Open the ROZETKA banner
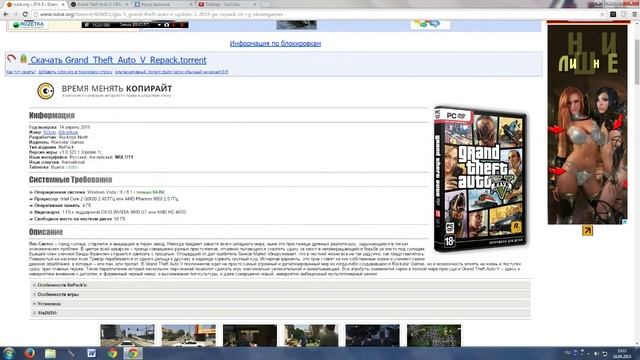The height and width of the screenshot is (360, 640). tap(28, 24)
